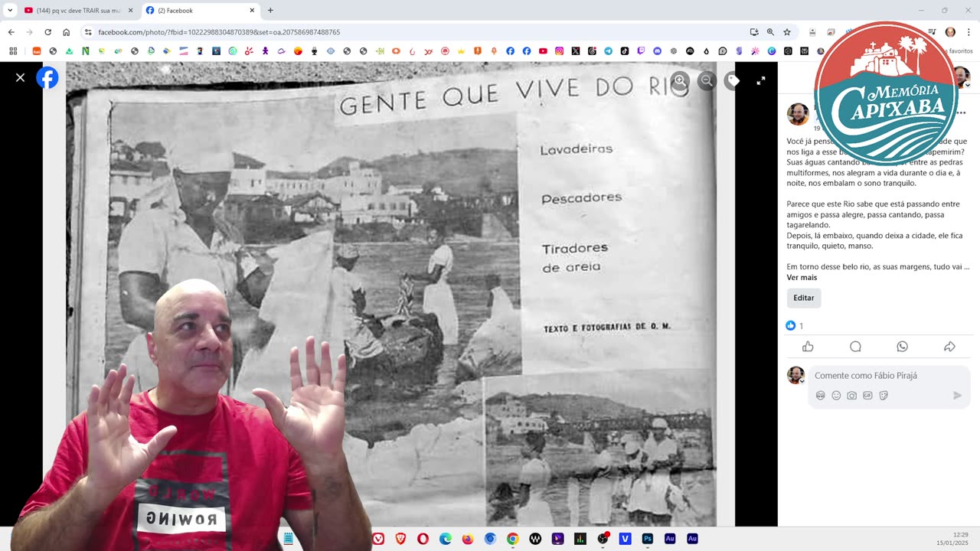Open the YouTube bookmark
Screen dimensions: 980x551
[x=543, y=51]
